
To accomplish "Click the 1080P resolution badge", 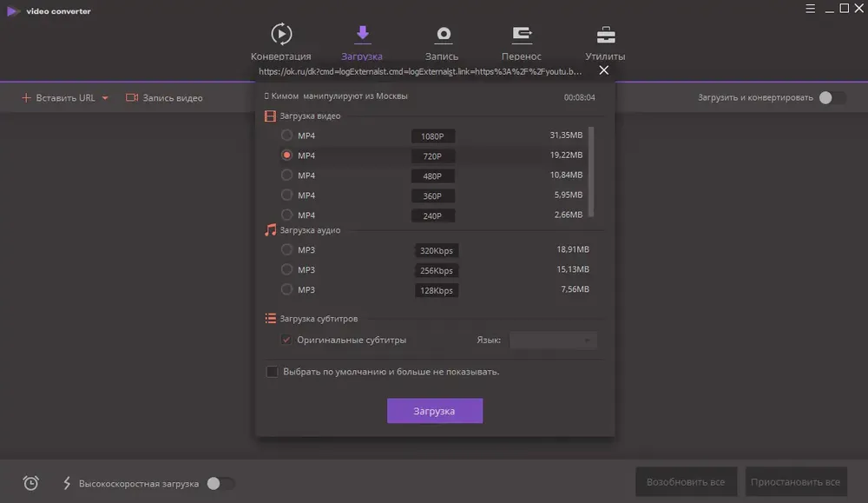I will click(x=433, y=136).
